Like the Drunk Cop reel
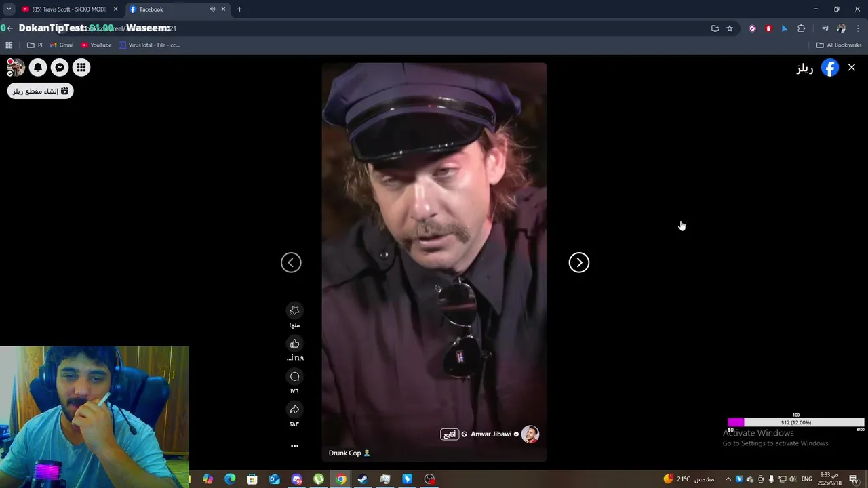 tap(294, 344)
